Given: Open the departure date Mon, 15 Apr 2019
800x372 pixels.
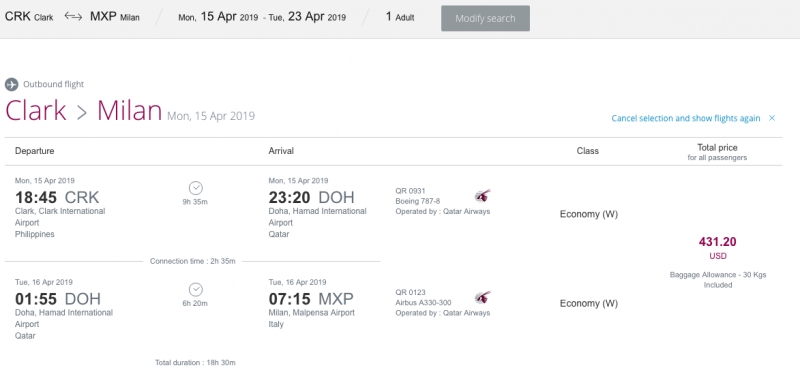Looking at the screenshot, I should coord(218,17).
